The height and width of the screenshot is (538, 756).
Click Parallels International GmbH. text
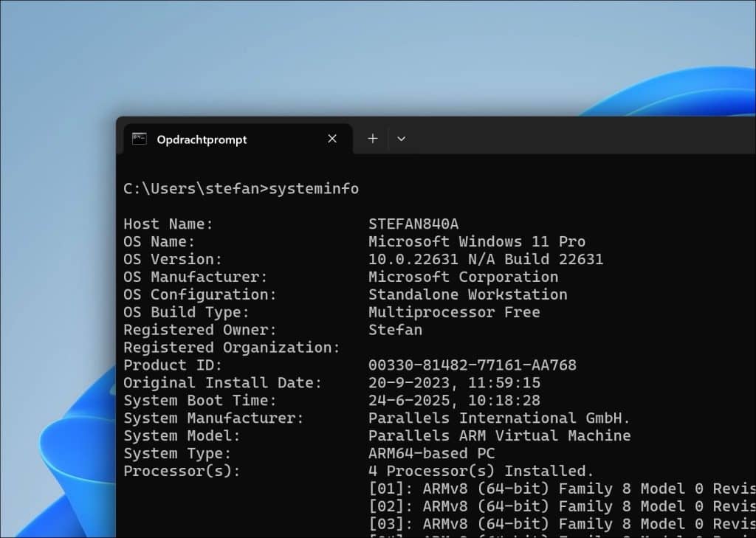(500, 418)
